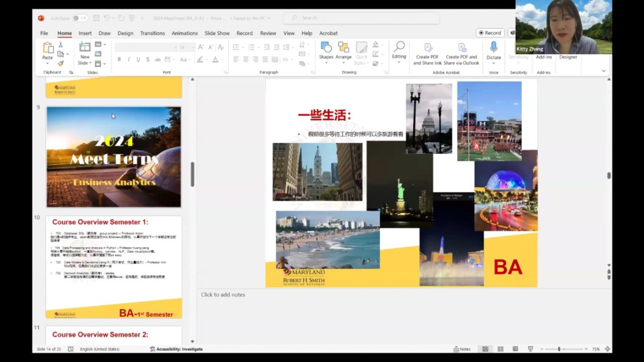644x362 pixels.
Task: Open the font name combo box
Action: [146, 47]
